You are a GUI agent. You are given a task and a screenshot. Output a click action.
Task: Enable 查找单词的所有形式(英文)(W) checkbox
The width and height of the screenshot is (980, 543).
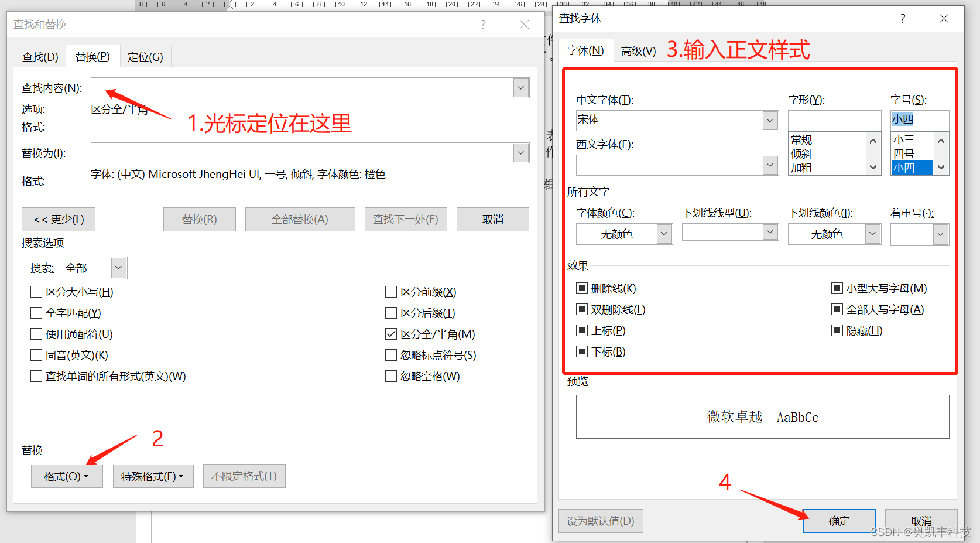coord(36,376)
